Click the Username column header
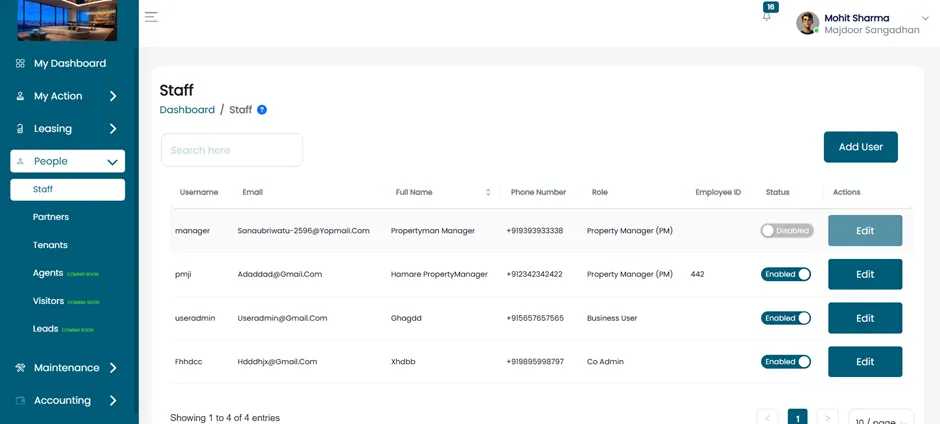Image resolution: width=940 pixels, height=424 pixels. (199, 192)
